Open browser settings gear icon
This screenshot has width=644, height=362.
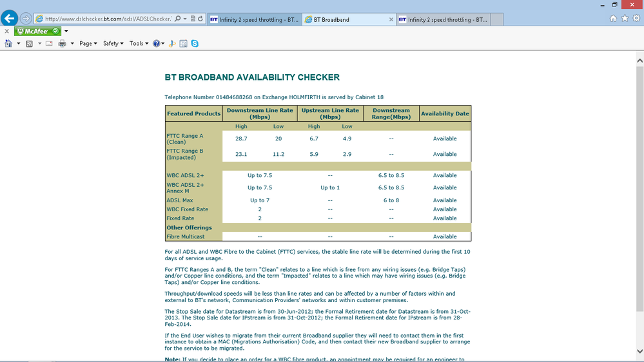636,19
